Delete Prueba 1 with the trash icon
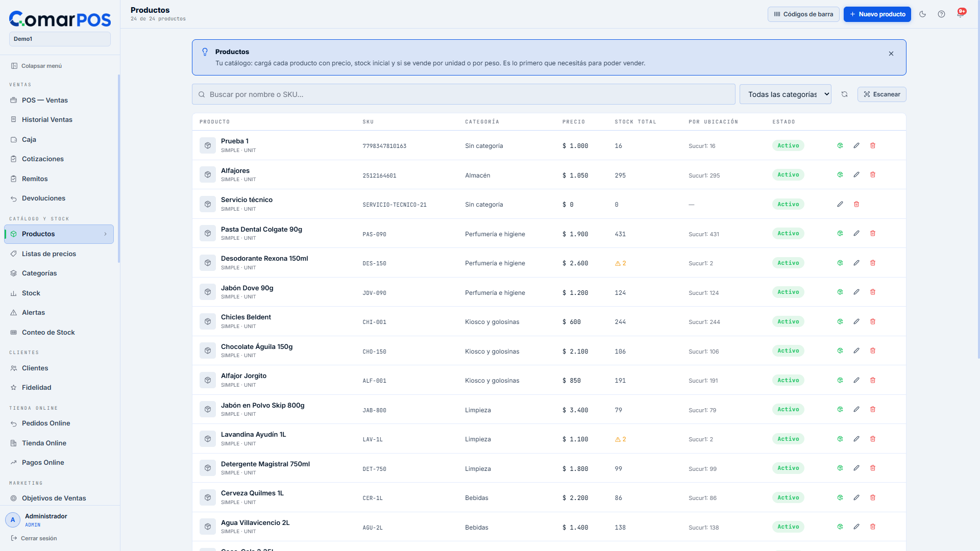 click(873, 146)
